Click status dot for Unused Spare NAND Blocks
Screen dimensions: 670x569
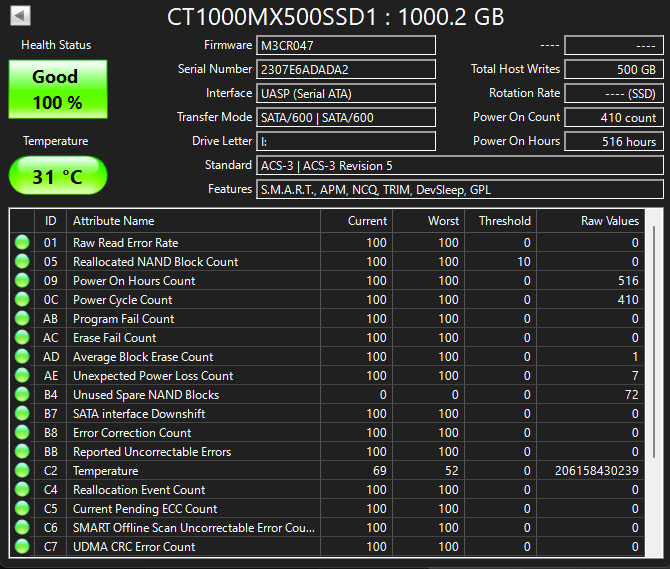tap(22, 394)
